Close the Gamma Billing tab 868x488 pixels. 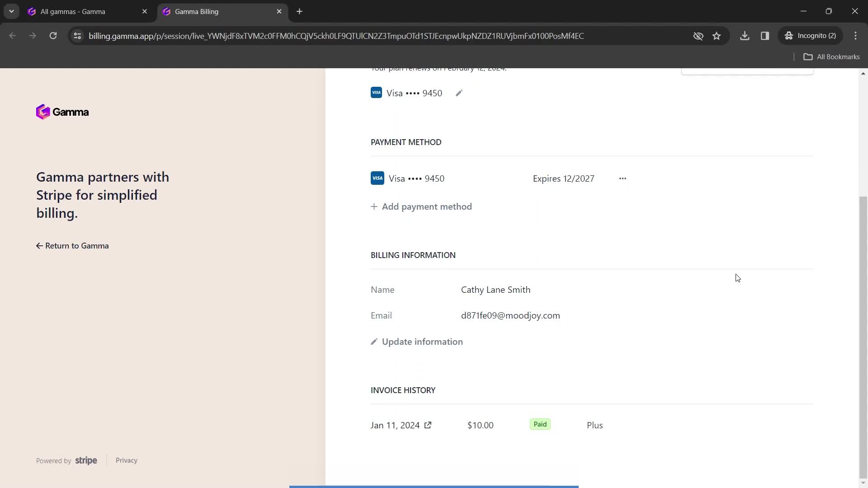point(279,11)
